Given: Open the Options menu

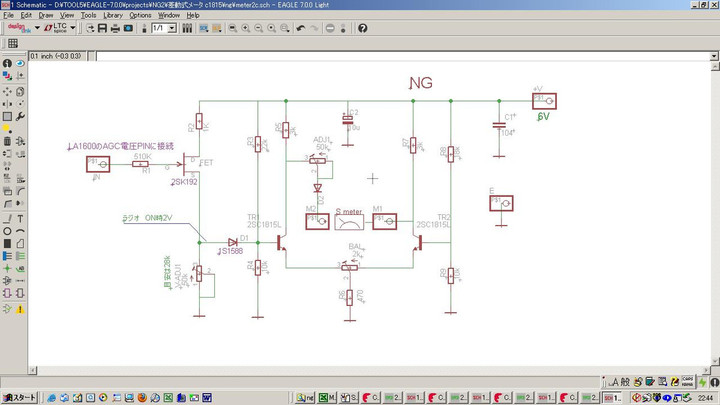Looking at the screenshot, I should [x=140, y=15].
